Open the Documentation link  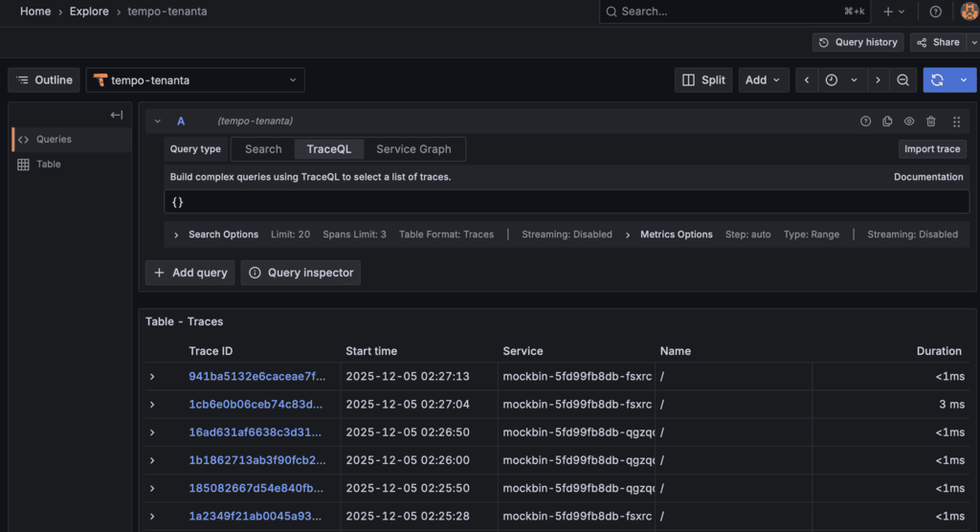[928, 177]
